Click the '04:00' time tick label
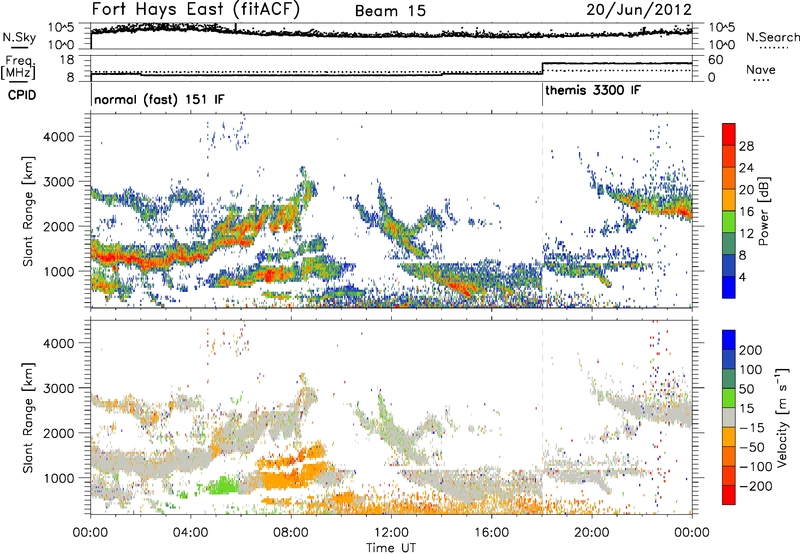 (190, 533)
